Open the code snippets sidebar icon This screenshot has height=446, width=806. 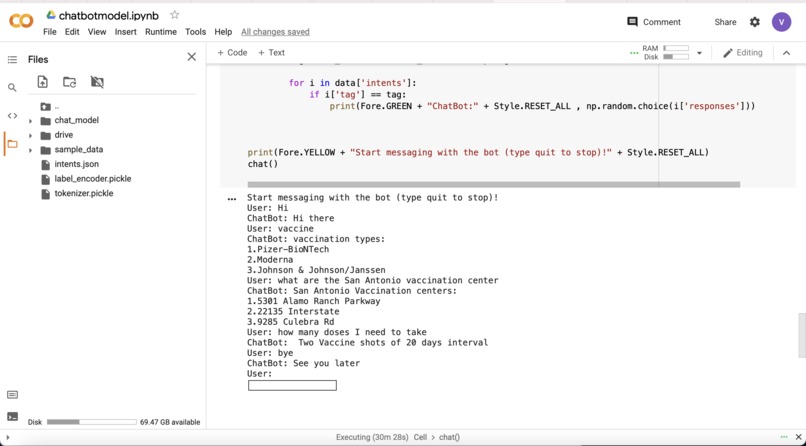[12, 116]
